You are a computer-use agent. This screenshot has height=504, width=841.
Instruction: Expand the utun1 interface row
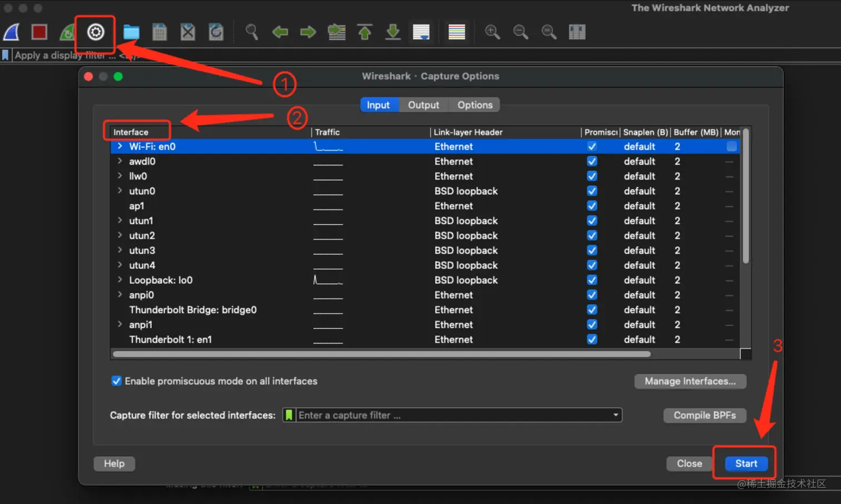120,221
